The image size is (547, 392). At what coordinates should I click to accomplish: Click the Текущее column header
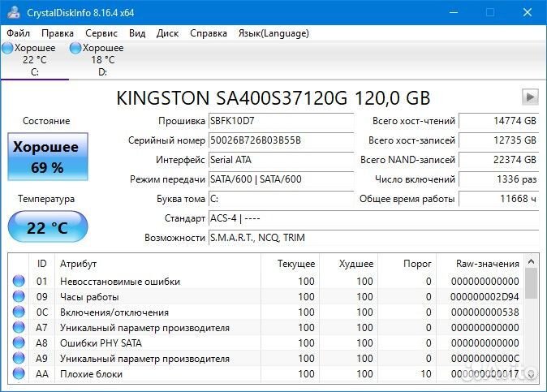[290, 264]
